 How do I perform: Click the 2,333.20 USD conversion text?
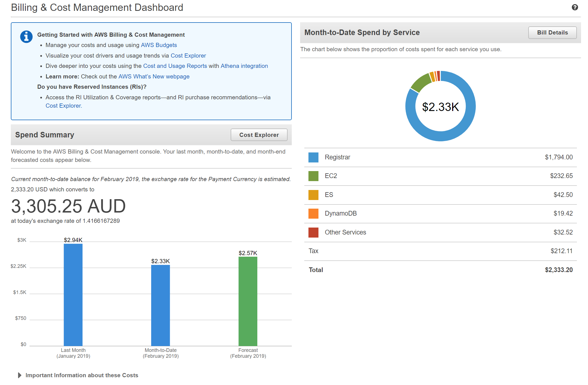[53, 190]
